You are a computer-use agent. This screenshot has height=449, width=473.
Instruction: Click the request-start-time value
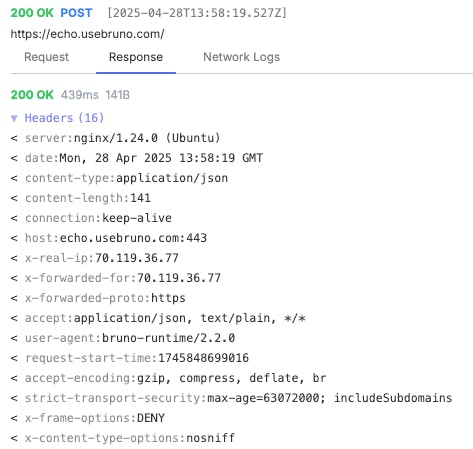(x=204, y=358)
